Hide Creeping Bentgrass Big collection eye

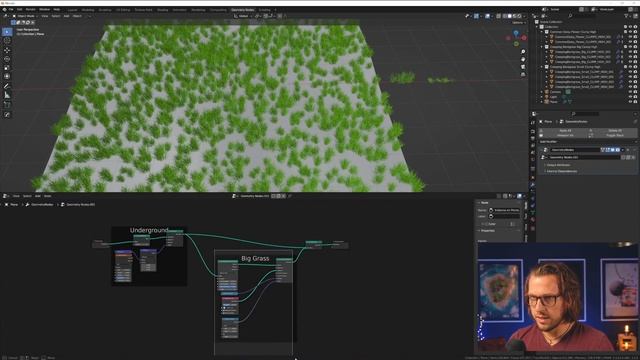click(x=630, y=47)
